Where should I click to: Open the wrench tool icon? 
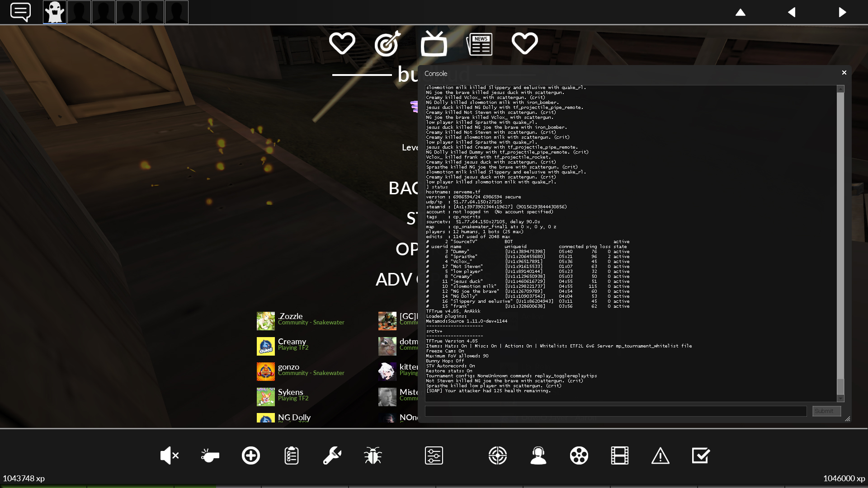pos(332,455)
